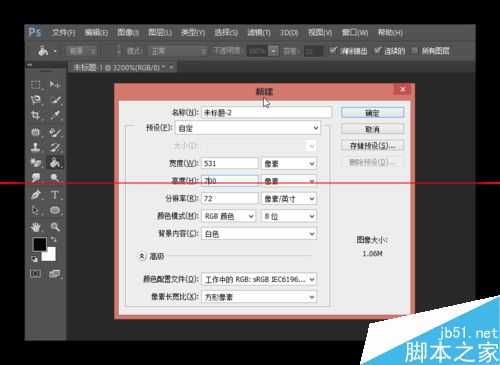Select the Lasso tool

pyautogui.click(x=36, y=99)
